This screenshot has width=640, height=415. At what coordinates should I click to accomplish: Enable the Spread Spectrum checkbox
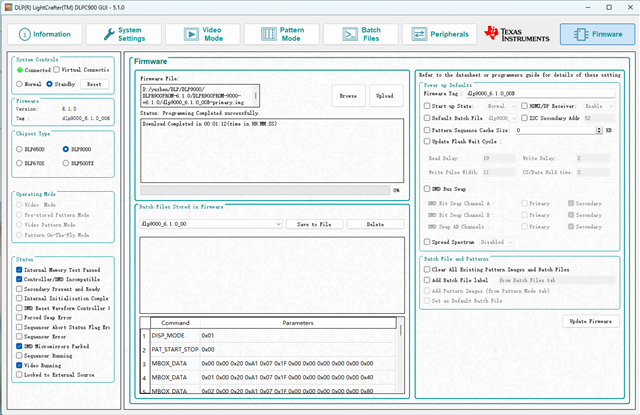[x=427, y=242]
